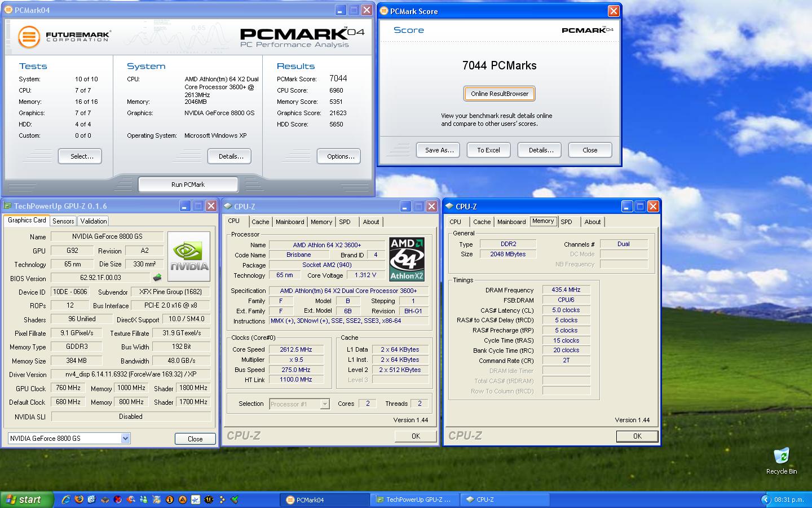
Task: Switch to Sensors tab in GPU-Z
Action: [63, 221]
